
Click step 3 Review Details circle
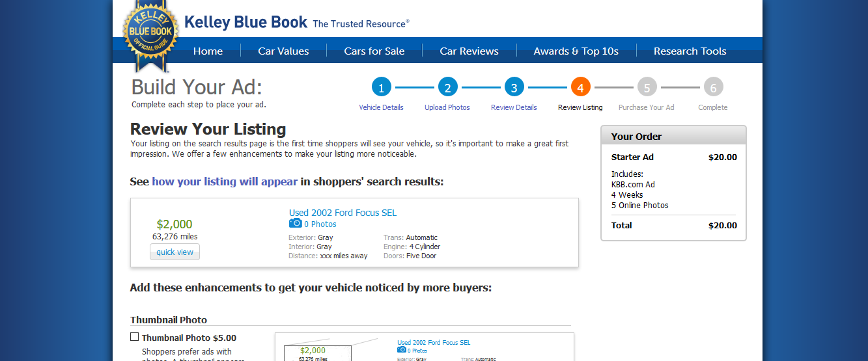point(514,87)
